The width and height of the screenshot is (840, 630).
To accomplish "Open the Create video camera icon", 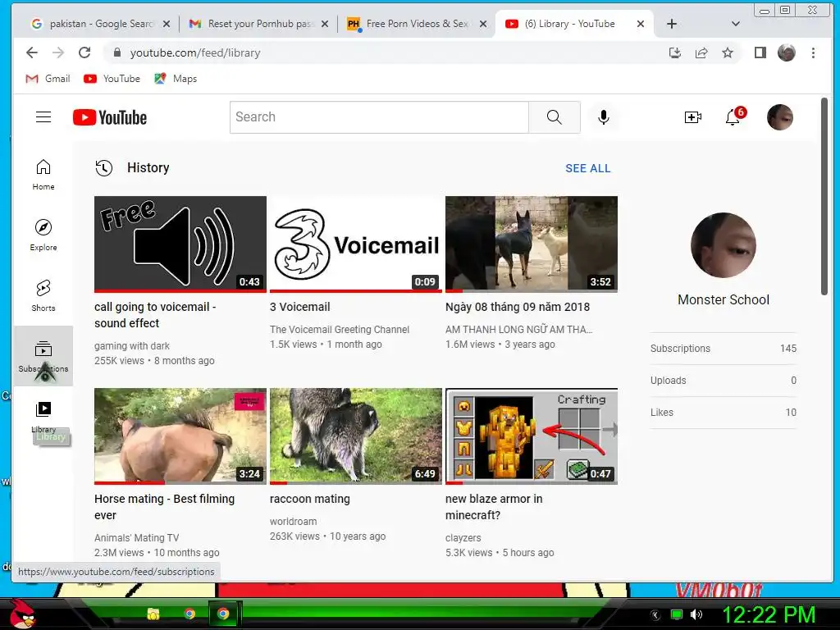I will [x=692, y=116].
